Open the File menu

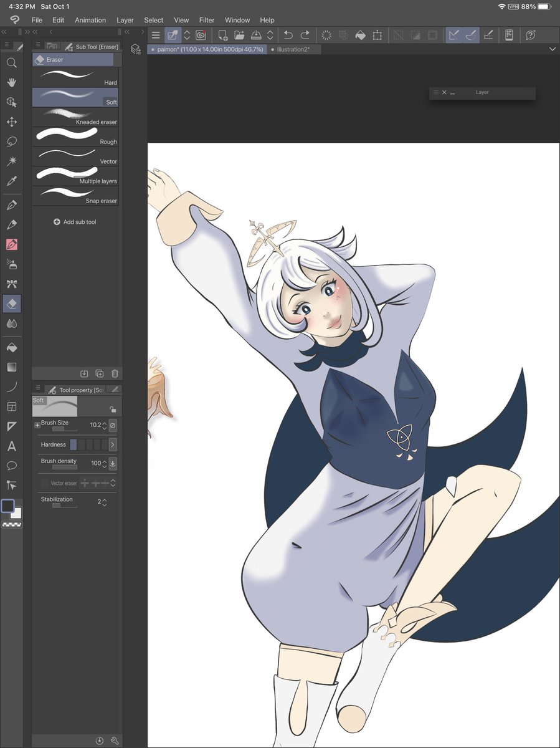[37, 20]
